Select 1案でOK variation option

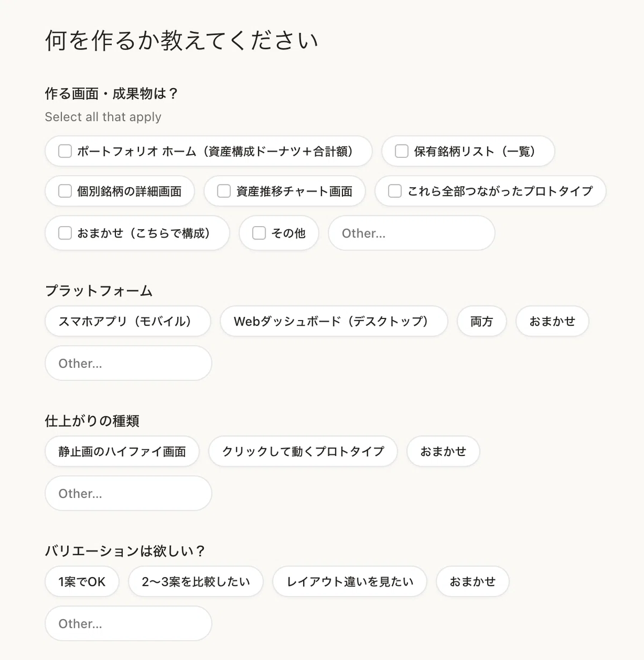[82, 582]
